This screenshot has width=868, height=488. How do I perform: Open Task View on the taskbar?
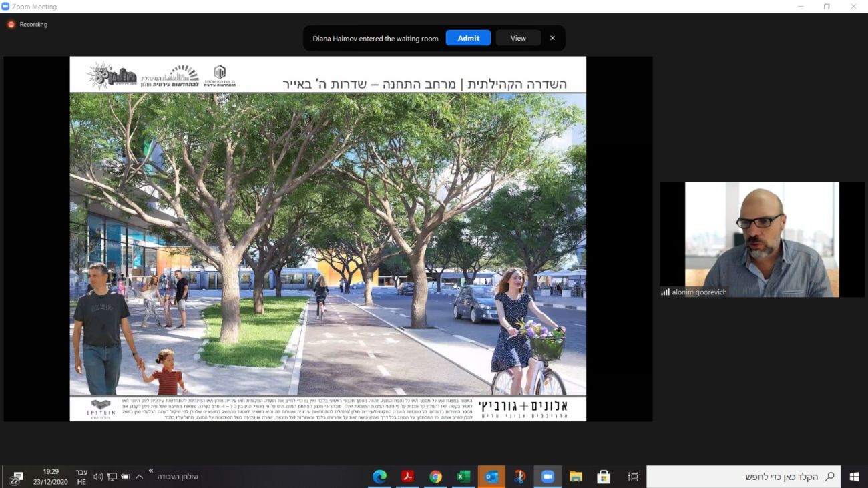[632, 477]
